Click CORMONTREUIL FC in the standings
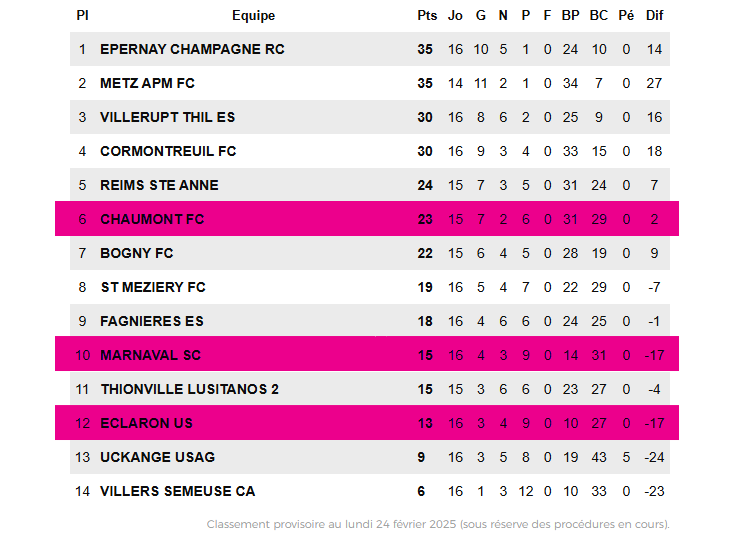The image size is (746, 543). pos(168,151)
